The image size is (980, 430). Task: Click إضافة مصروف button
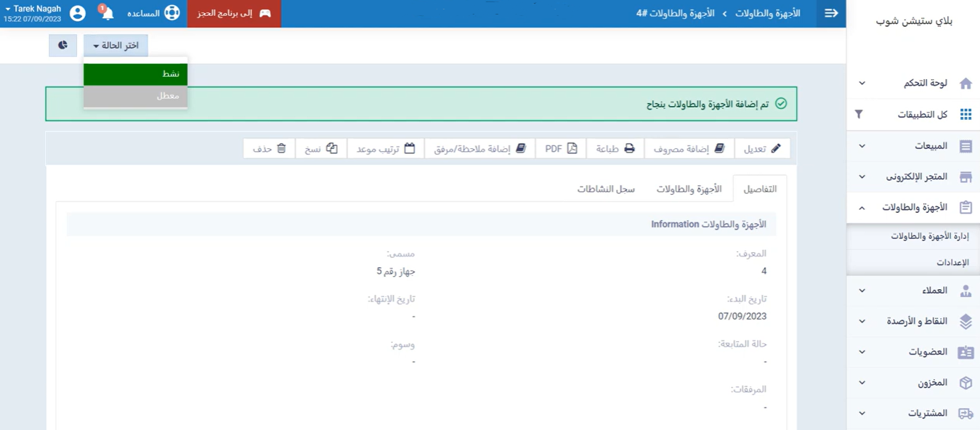[689, 148]
